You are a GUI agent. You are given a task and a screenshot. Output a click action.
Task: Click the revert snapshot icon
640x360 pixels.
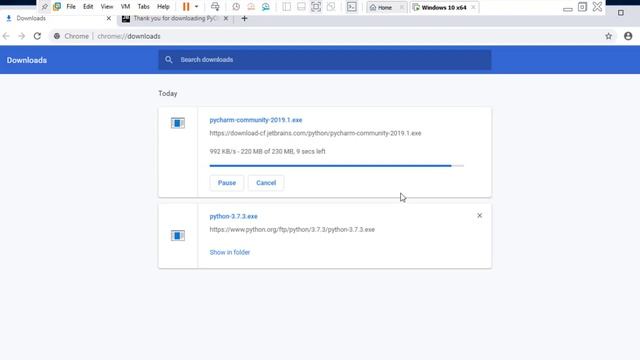[x=251, y=7]
